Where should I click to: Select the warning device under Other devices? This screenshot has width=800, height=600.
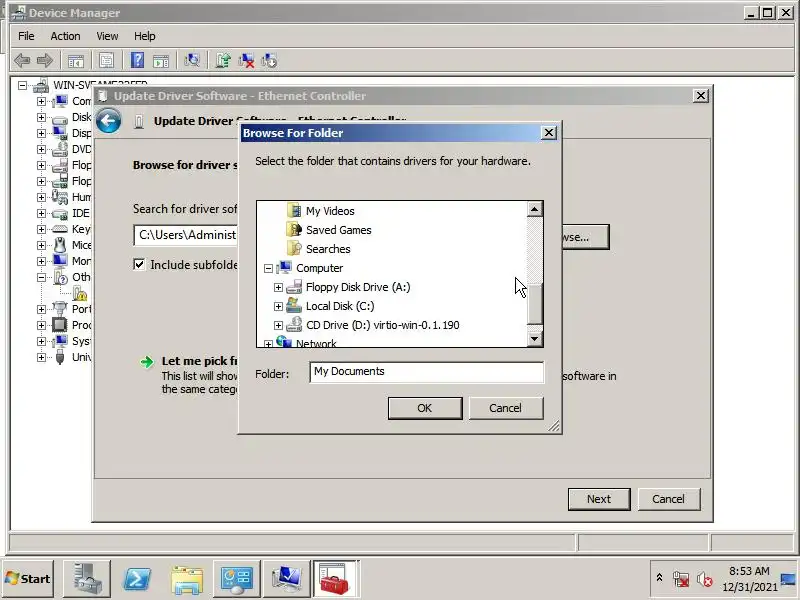coord(80,293)
